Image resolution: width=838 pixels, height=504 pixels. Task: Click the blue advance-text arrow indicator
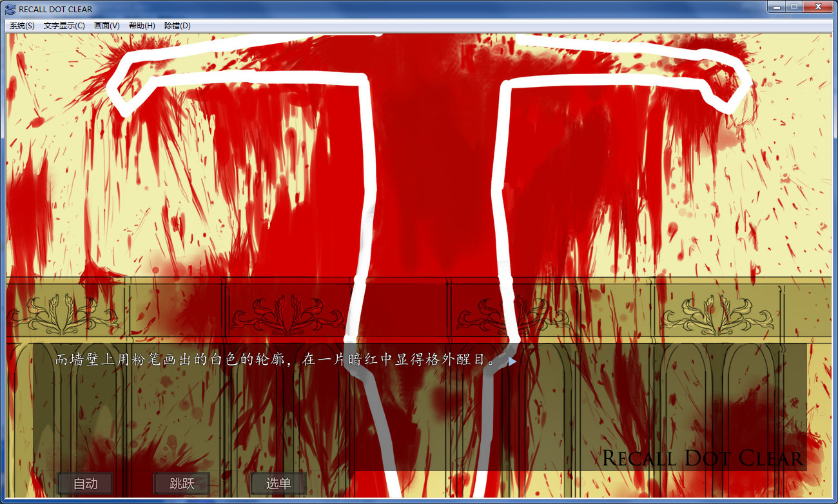(x=512, y=362)
